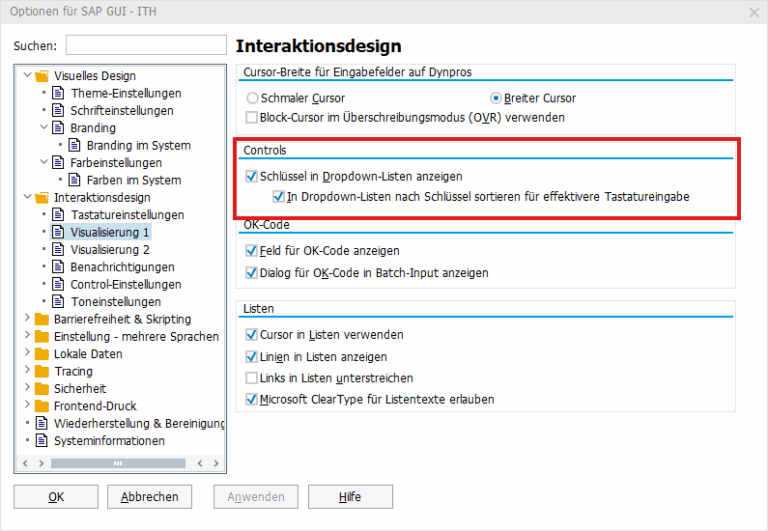Click the Visuelles Design folder icon
The image size is (768, 531).
[42, 76]
